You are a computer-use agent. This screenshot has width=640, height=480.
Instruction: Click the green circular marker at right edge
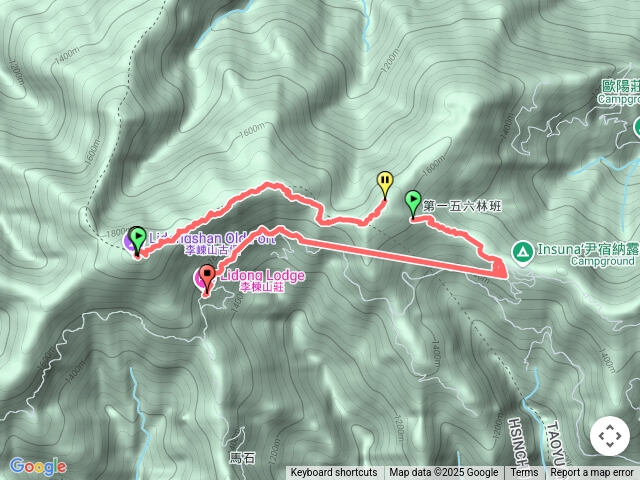pyautogui.click(x=637, y=128)
